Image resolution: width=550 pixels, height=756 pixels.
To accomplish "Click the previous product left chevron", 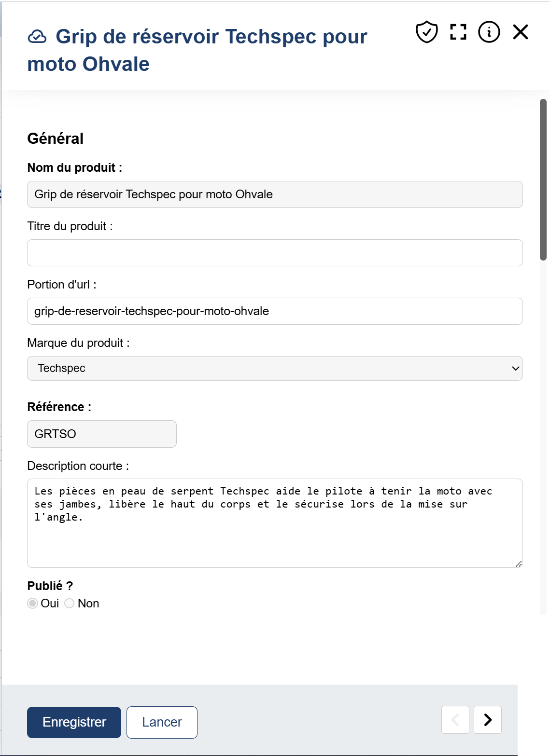I will point(455,720).
